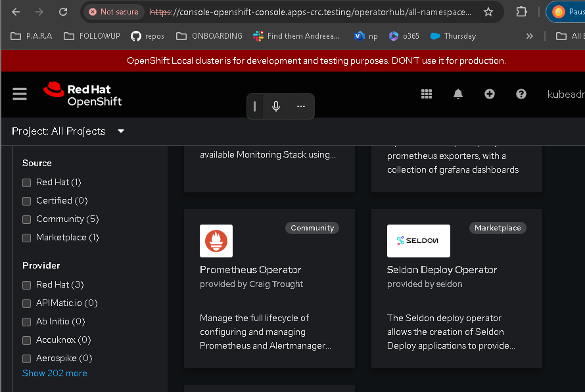
Task: Click the Red Hat OpenShift logo
Action: (82, 95)
